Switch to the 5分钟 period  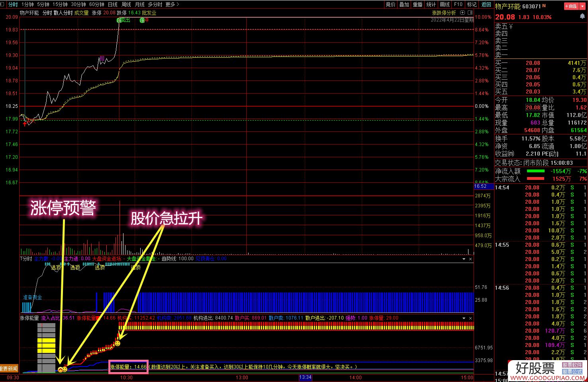tap(43, 4)
